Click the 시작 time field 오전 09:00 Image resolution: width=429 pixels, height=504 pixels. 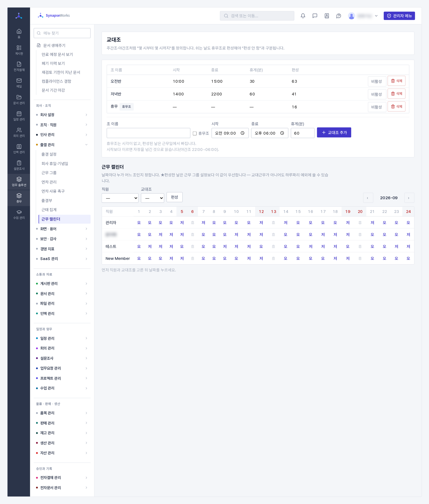coord(230,133)
